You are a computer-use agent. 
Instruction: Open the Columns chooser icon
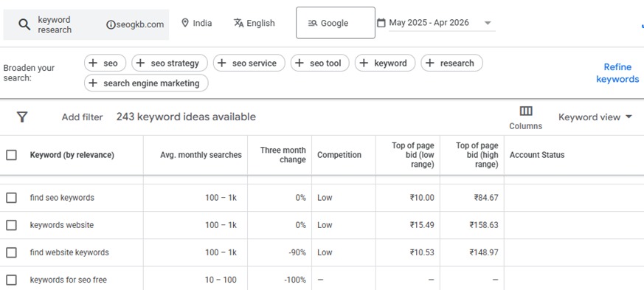[x=526, y=111]
